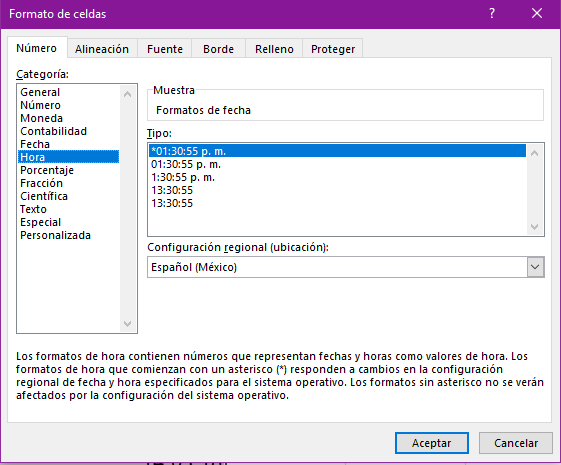Switch to the Fuente tab
The image size is (561, 465).
pos(165,49)
